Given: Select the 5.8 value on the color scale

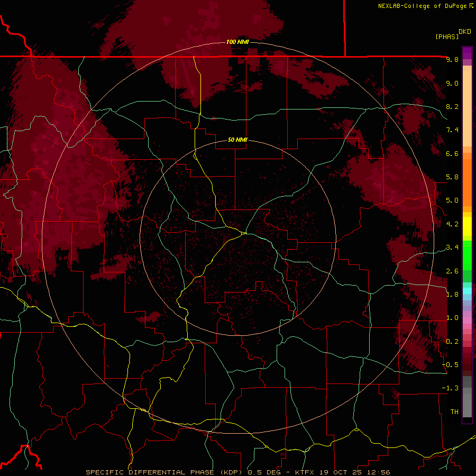Looking at the screenshot, I should pyautogui.click(x=452, y=177).
